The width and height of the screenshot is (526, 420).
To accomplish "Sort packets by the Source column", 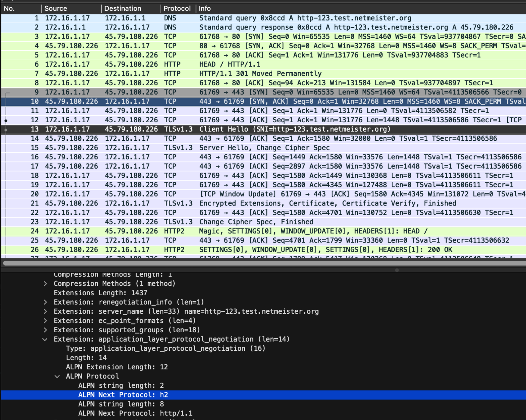I will tap(56, 8).
